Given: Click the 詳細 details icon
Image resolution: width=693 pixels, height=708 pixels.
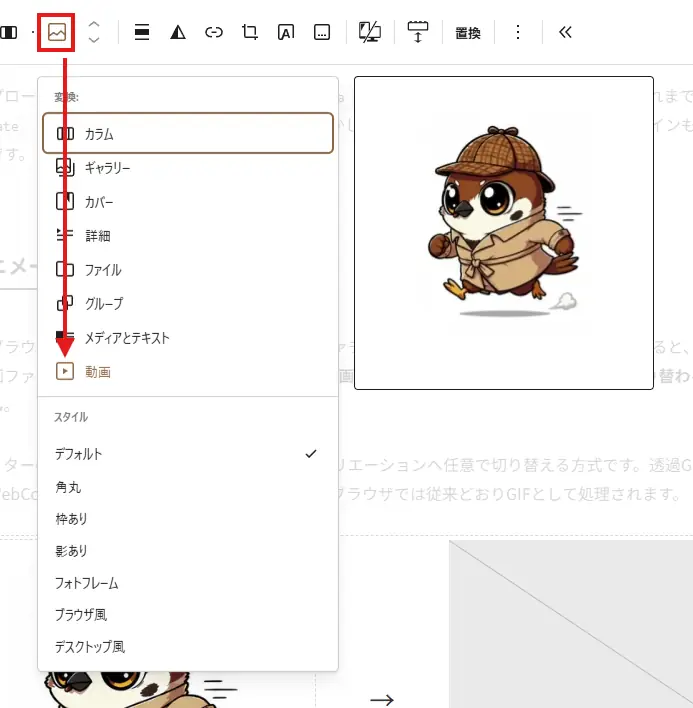Looking at the screenshot, I should coord(65,235).
